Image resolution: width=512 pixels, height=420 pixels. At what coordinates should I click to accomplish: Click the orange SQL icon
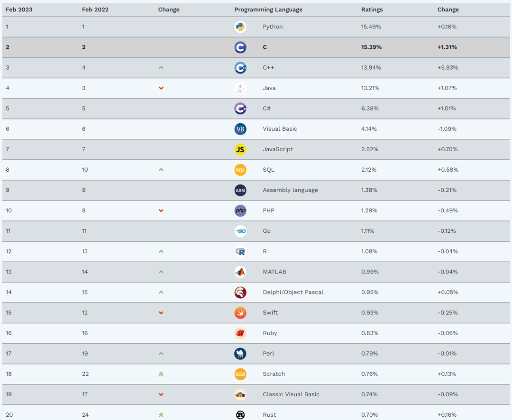point(240,170)
